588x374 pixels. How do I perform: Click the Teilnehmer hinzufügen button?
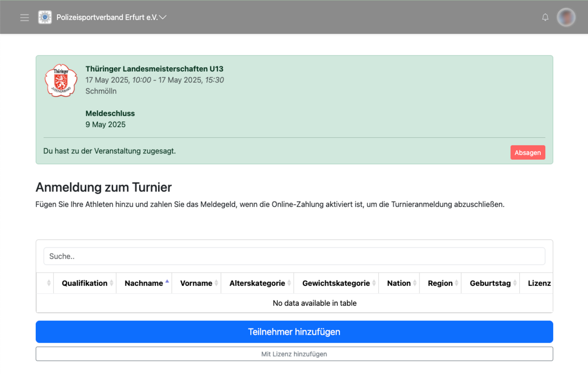pyautogui.click(x=294, y=332)
